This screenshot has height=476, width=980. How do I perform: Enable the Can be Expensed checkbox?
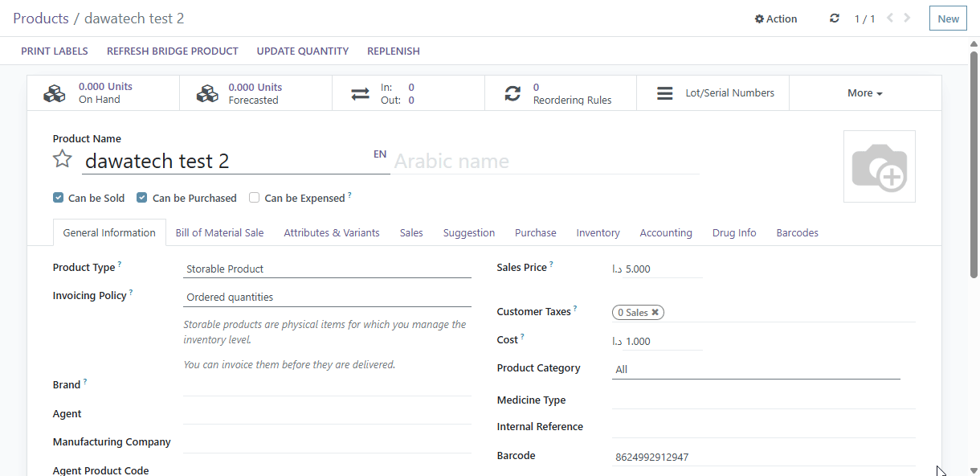[x=254, y=197]
